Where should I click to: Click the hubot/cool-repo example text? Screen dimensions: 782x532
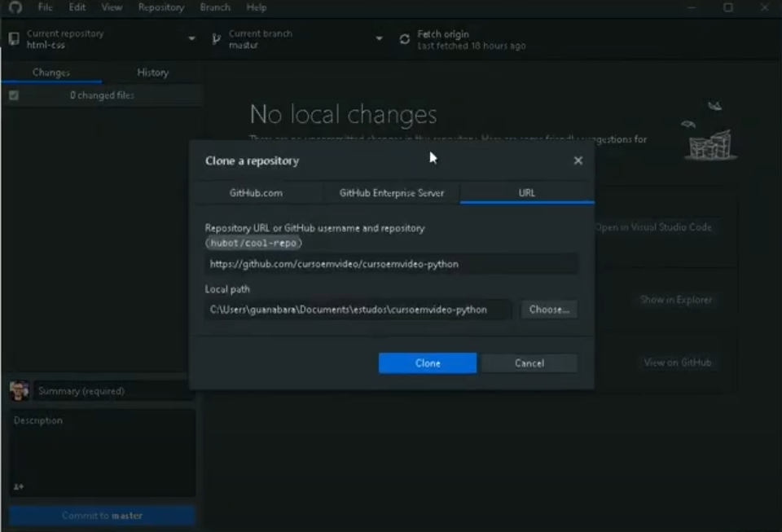253,243
